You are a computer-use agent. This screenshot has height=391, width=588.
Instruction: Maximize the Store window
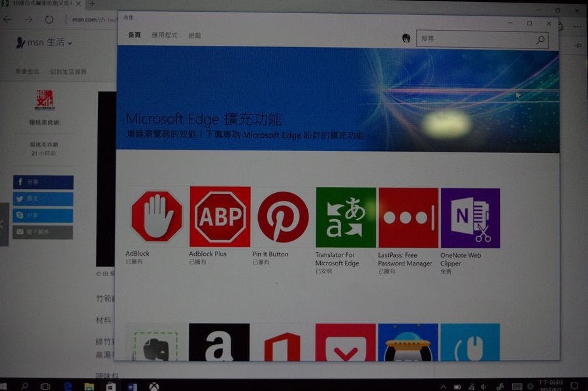point(529,24)
